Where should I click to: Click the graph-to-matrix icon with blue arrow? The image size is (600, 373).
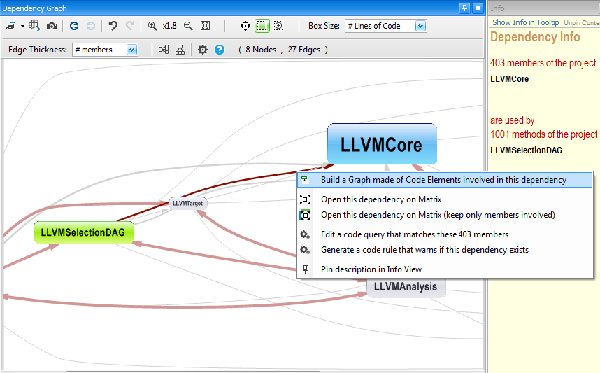coord(34,26)
